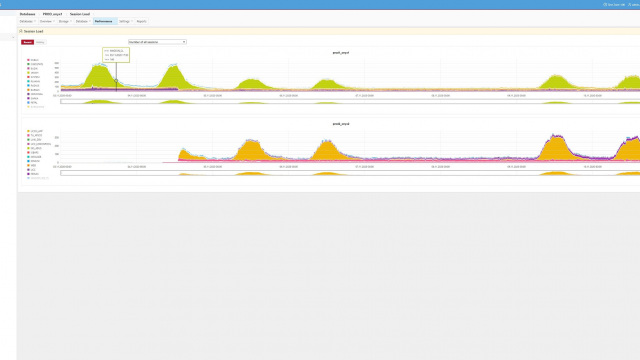Select the Storage tab
640x360 pixels.
(64, 21)
